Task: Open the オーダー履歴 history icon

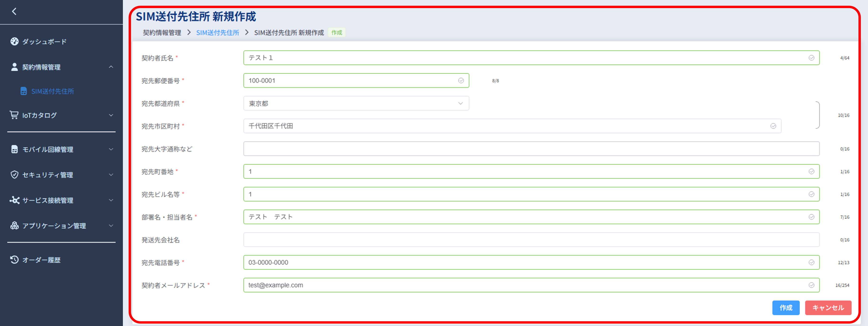Action: coord(14,259)
